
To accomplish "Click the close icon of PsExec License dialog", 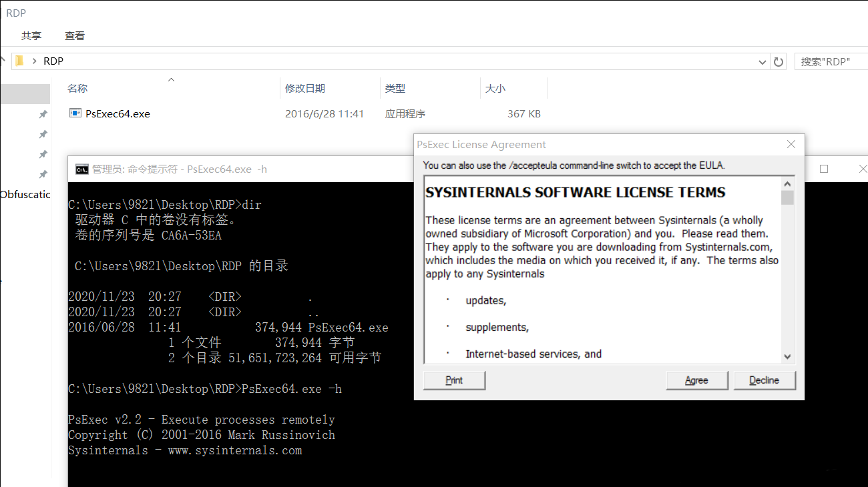I will [791, 144].
